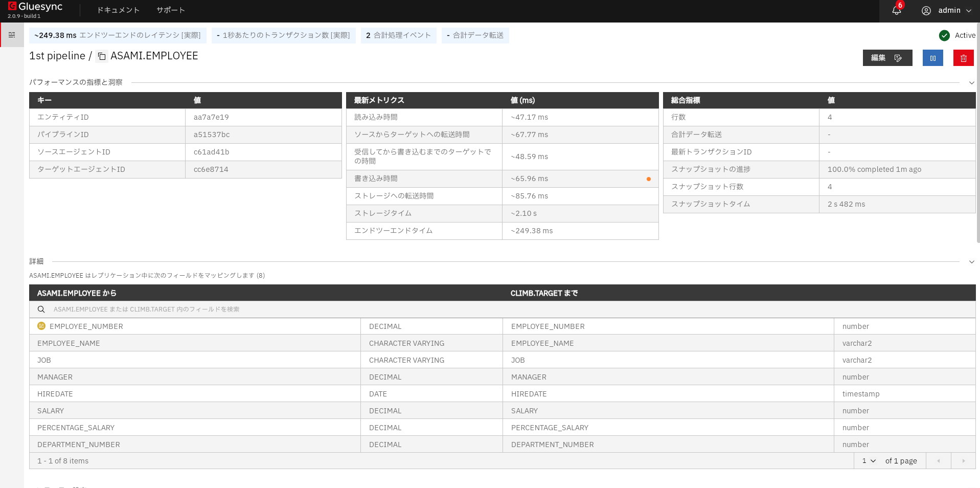Screen dimensions: 980x488
Task: Click the orange dot on 書き込み時間 row
Action: pyautogui.click(x=648, y=179)
